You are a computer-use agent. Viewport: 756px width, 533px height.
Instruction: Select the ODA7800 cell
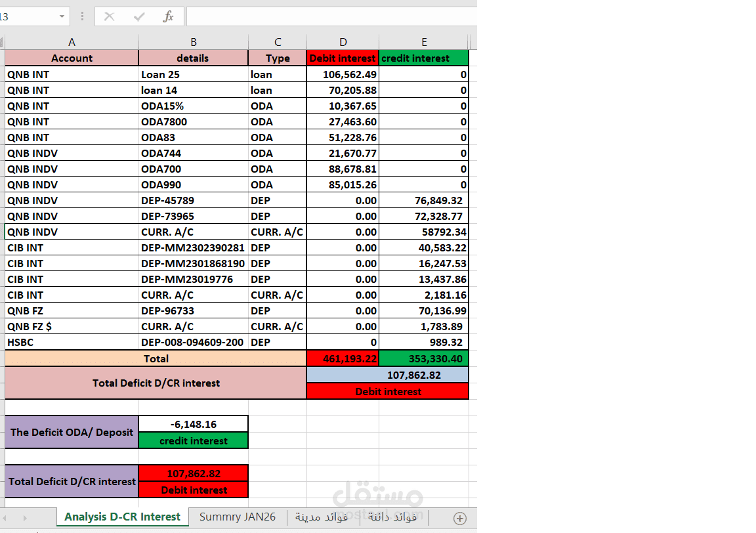click(x=194, y=121)
